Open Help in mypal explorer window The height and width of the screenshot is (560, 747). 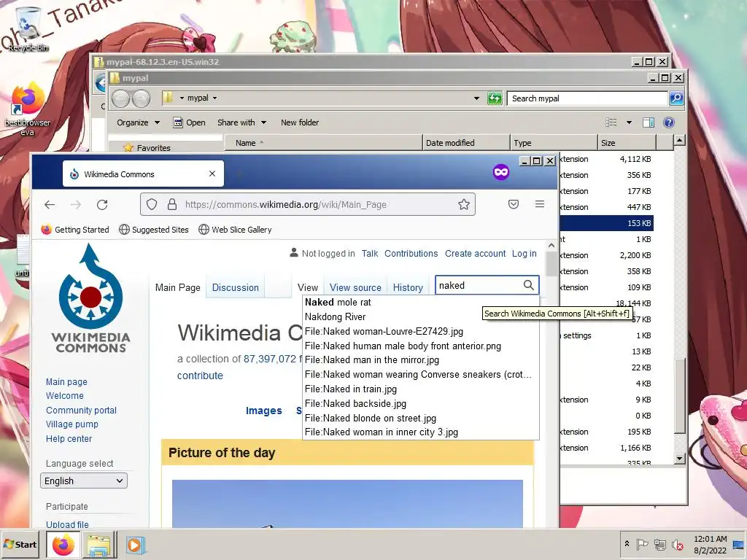pyautogui.click(x=669, y=122)
